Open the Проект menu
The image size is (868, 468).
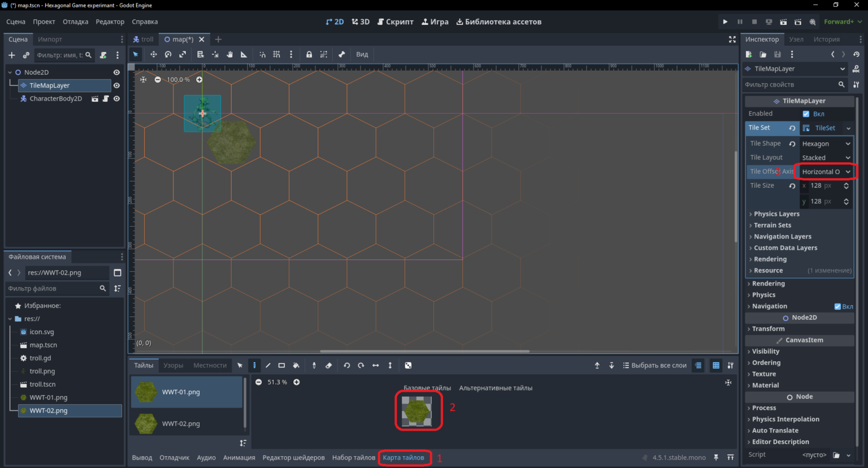click(x=44, y=21)
